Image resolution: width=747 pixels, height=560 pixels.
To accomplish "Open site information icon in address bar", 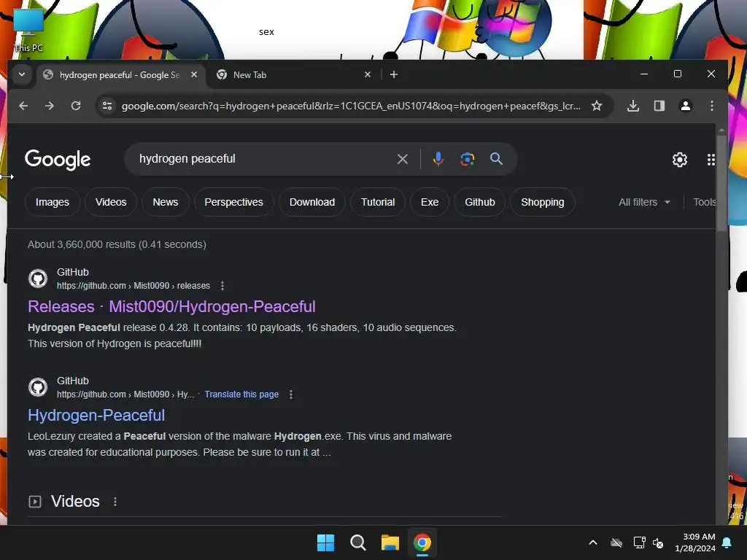I will click(107, 106).
